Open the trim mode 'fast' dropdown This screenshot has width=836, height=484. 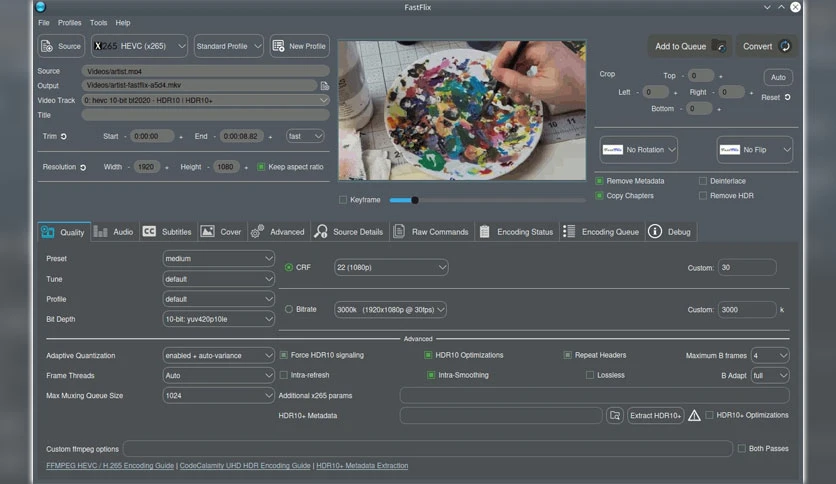click(x=305, y=136)
